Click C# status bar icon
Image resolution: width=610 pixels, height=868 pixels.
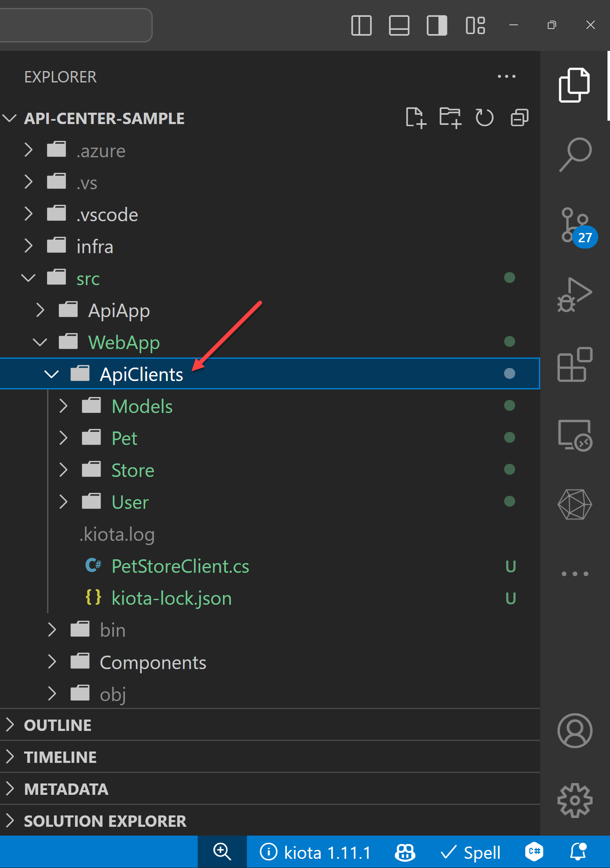point(534,852)
